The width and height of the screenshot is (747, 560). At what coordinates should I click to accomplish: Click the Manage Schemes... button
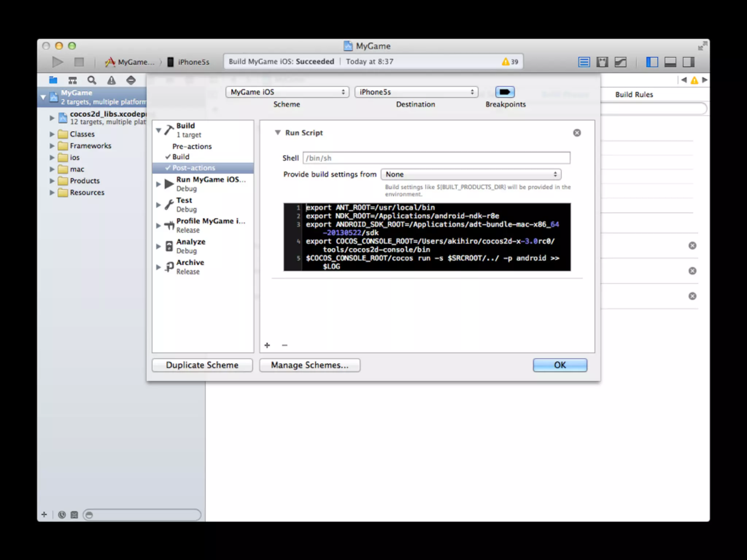(309, 365)
